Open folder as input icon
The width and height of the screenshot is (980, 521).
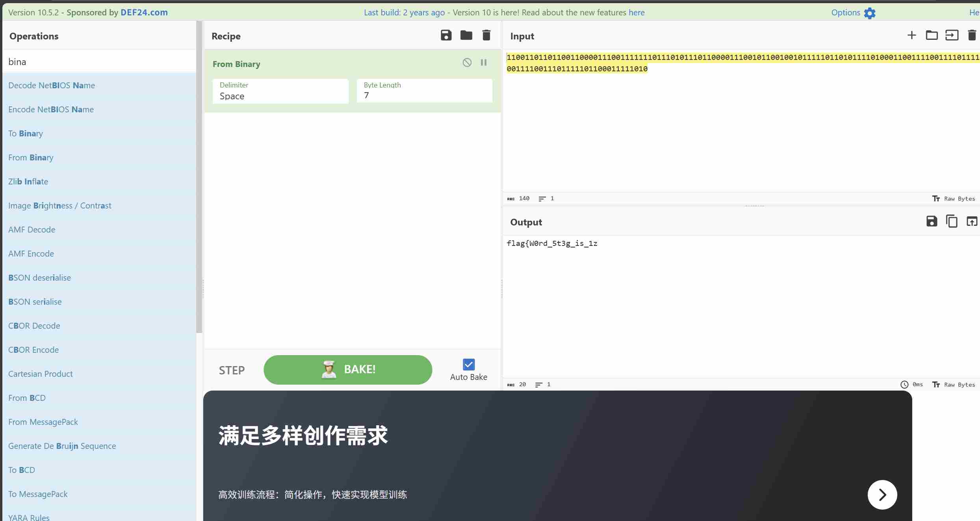tap(932, 35)
